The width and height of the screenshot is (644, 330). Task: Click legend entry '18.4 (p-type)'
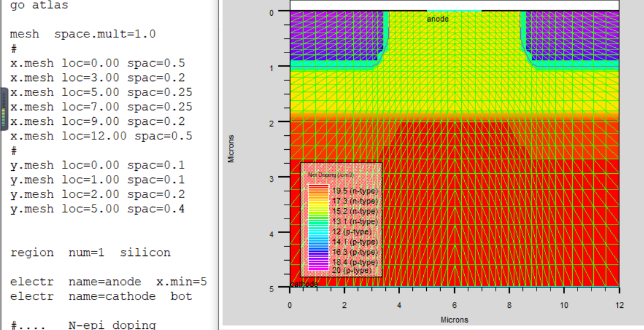pos(355,262)
